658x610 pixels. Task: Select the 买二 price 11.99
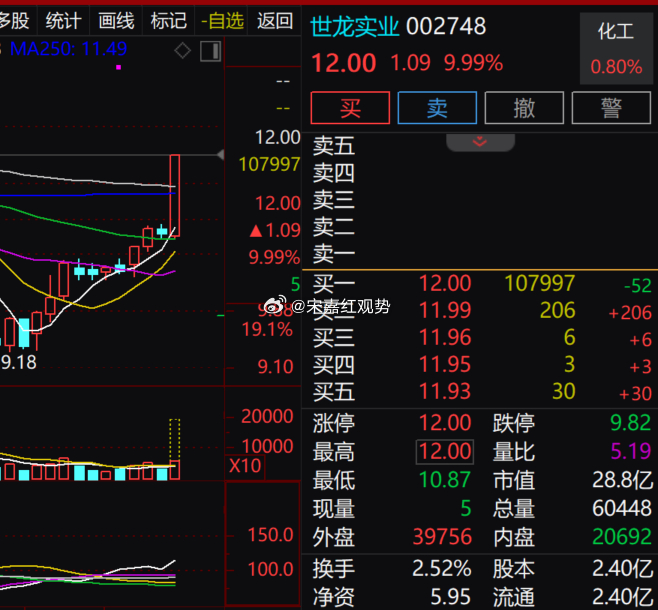(x=445, y=311)
